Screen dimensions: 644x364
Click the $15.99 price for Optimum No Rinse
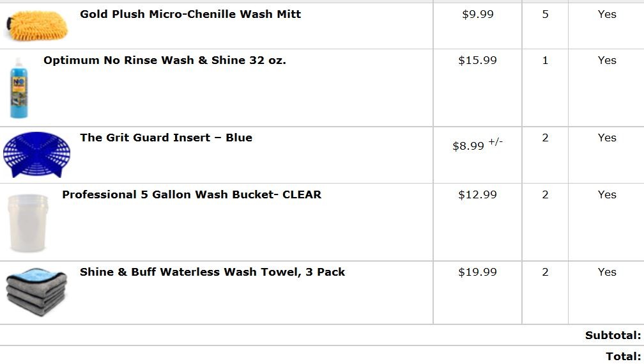point(478,61)
